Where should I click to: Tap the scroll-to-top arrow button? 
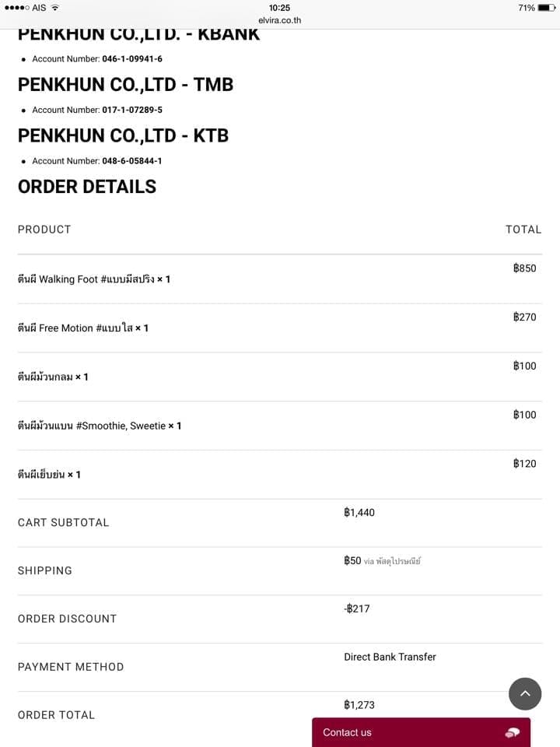click(x=525, y=693)
